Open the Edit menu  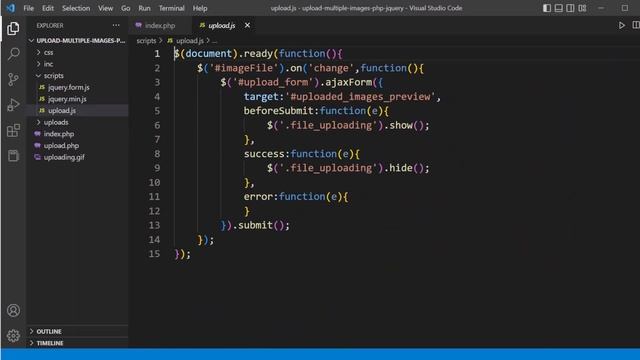point(48,8)
